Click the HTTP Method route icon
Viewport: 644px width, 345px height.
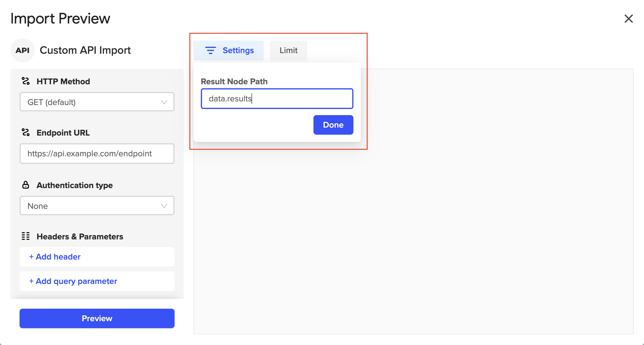pyautogui.click(x=26, y=81)
